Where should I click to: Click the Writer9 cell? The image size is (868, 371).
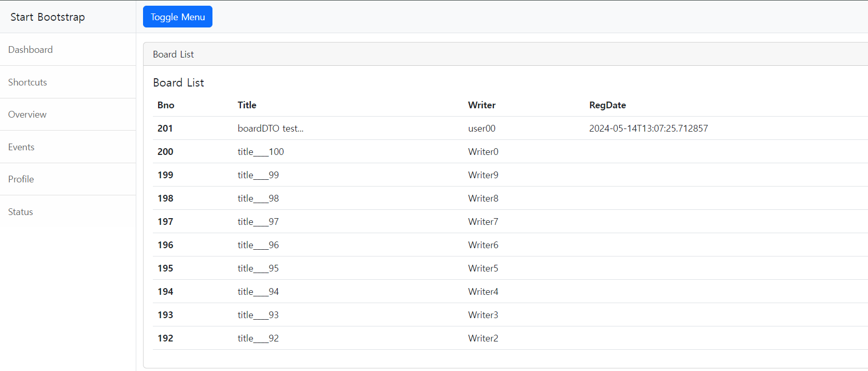pyautogui.click(x=483, y=175)
